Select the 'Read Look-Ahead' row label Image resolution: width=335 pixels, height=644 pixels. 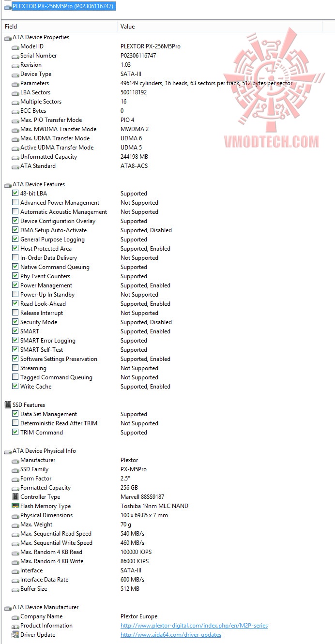(x=43, y=304)
